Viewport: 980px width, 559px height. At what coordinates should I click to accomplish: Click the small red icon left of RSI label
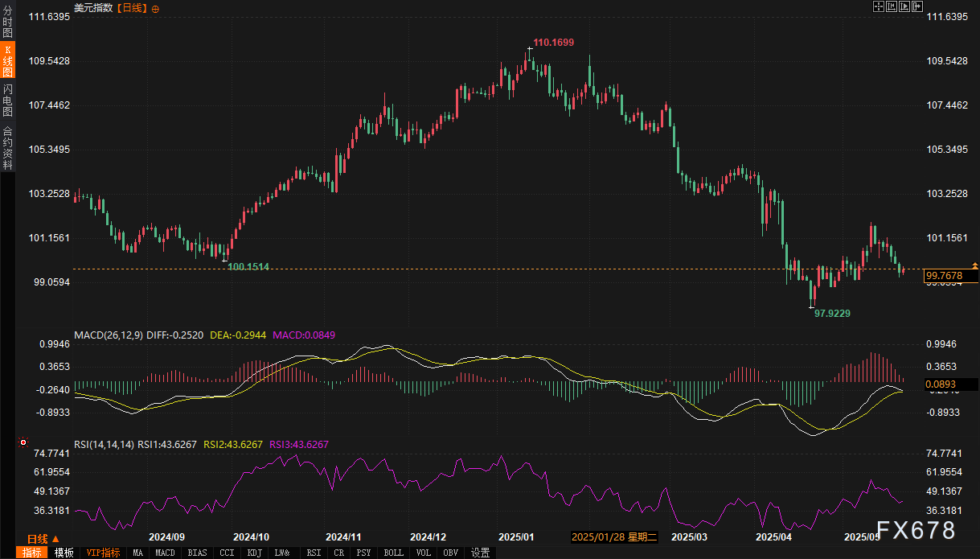click(x=23, y=442)
